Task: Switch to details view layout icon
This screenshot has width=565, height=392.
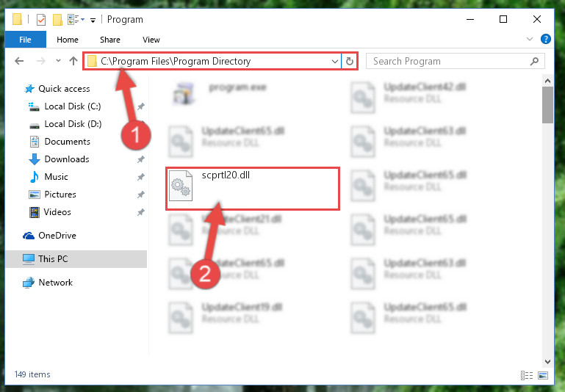Action: [527, 375]
